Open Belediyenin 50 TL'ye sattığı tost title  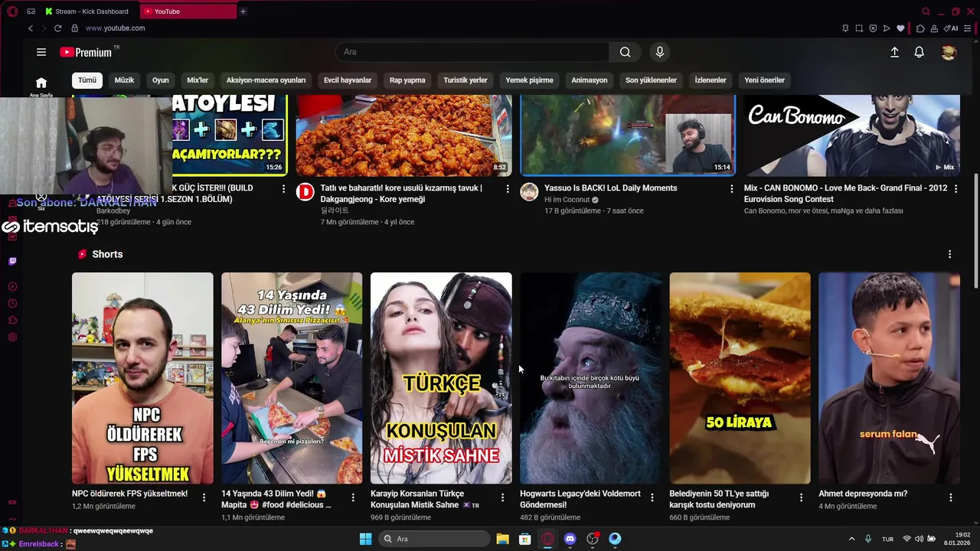coord(719,500)
